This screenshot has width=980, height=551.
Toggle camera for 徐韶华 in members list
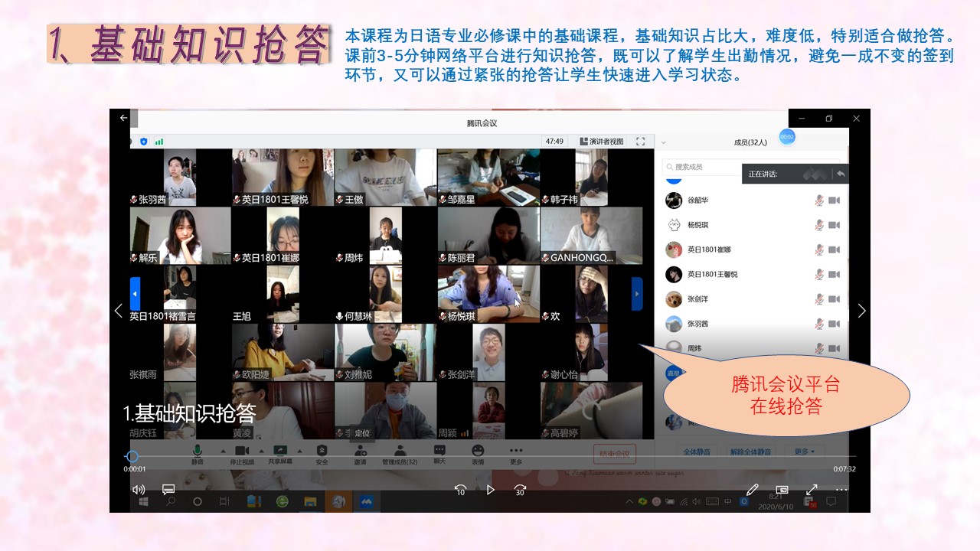835,201
